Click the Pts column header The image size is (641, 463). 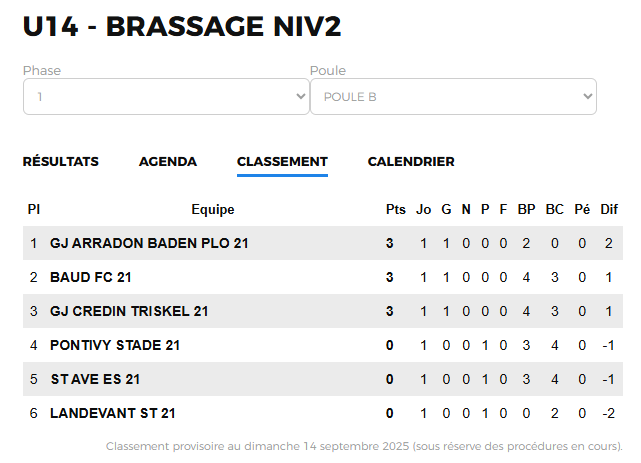(x=395, y=210)
